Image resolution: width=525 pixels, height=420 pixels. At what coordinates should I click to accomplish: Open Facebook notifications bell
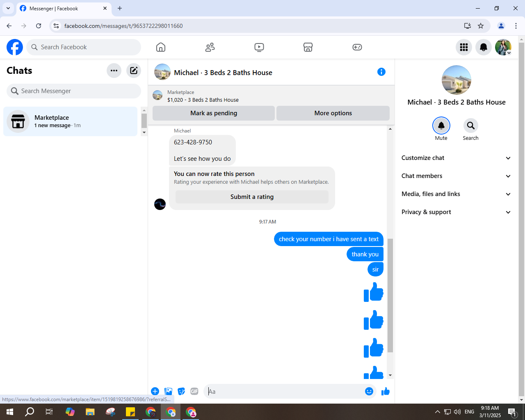484,47
